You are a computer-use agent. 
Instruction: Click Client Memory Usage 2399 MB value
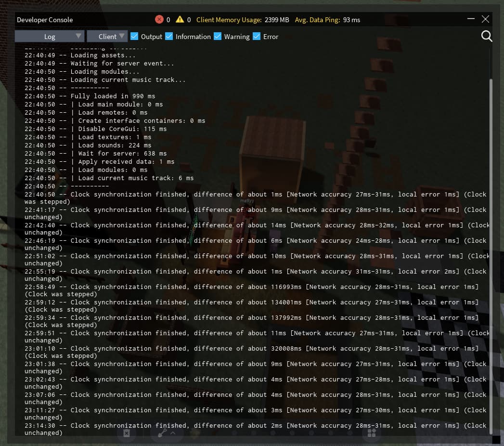tap(277, 20)
